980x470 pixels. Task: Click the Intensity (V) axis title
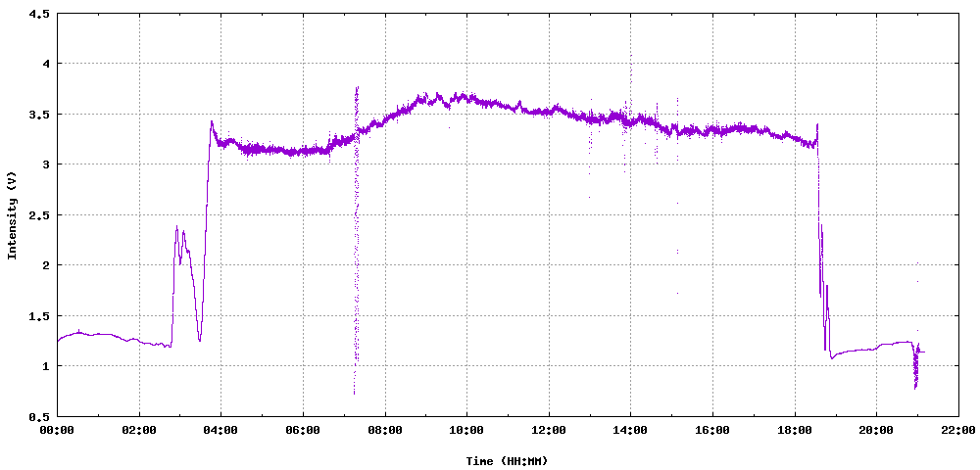[11, 214]
